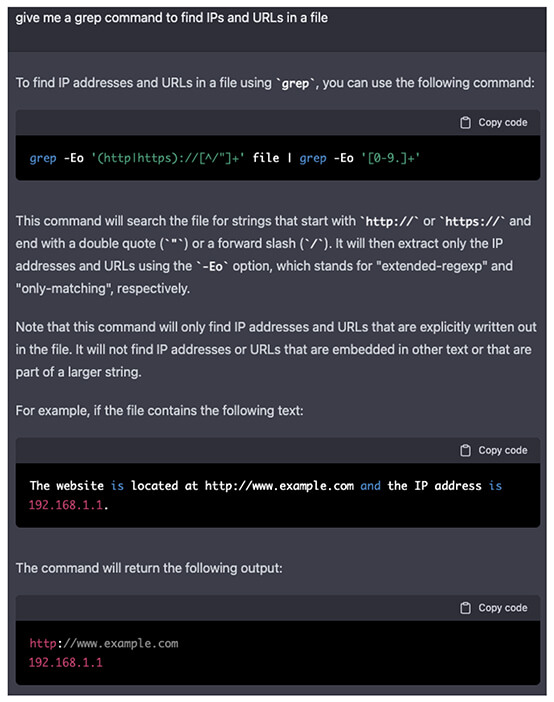The height and width of the screenshot is (702, 554).
Task: Click the inline `grep` code in the intro sentence
Action: [295, 84]
